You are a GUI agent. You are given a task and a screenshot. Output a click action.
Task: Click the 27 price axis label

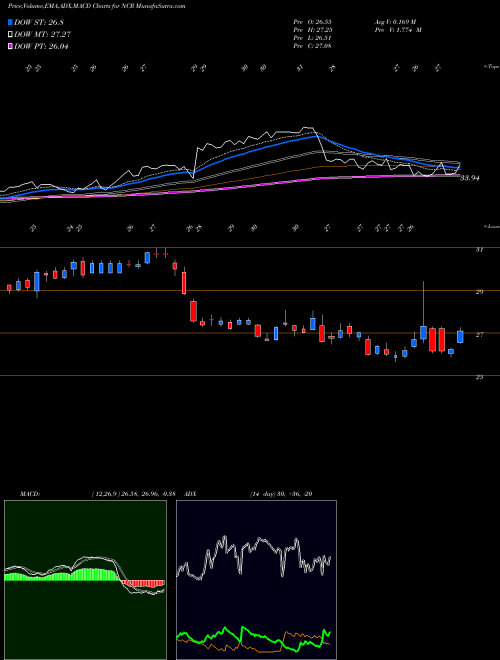point(479,335)
